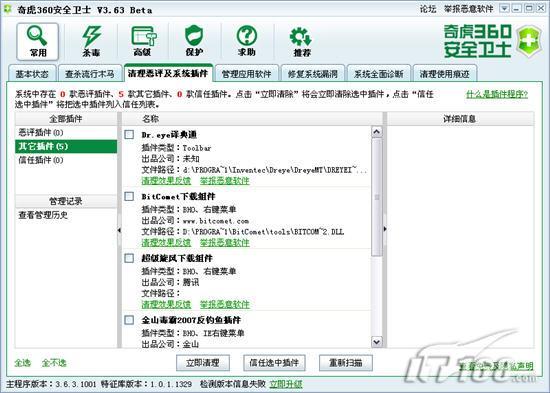550x393 pixels.
Task: Click the 全选 link
Action: (22, 363)
